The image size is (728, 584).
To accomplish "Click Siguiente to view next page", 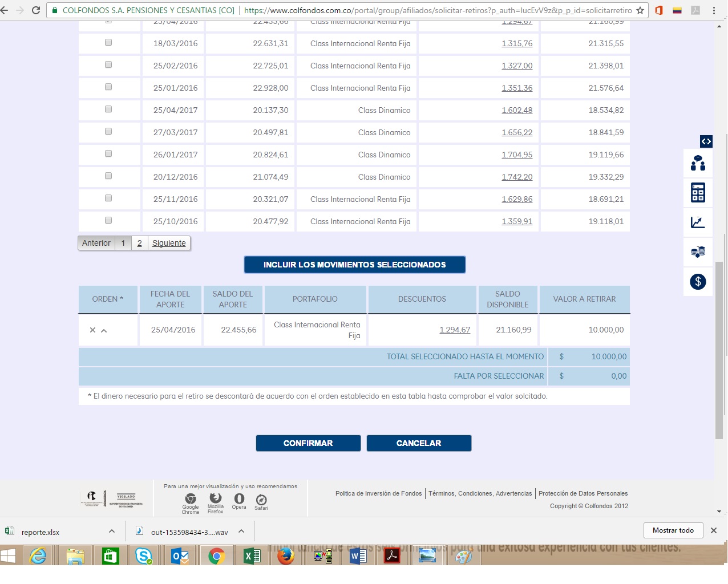I will pos(169,243).
